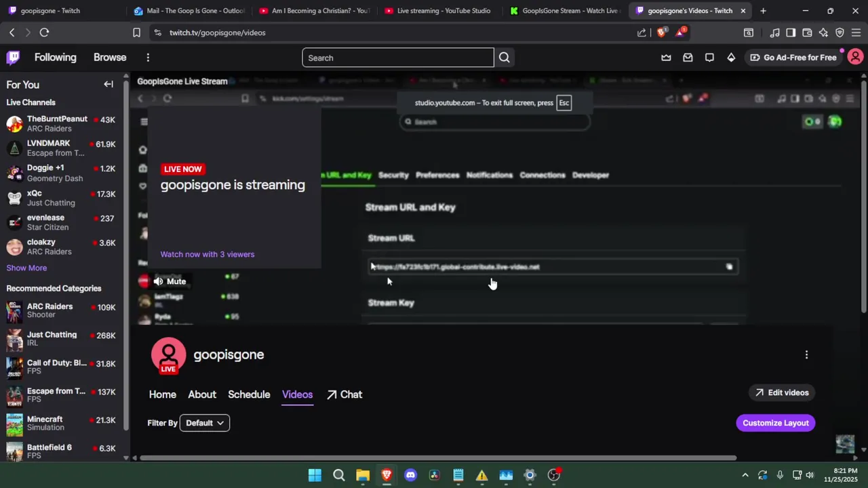The width and height of the screenshot is (868, 488).
Task: Open Just Chatting recommended category
Action: 62,339
